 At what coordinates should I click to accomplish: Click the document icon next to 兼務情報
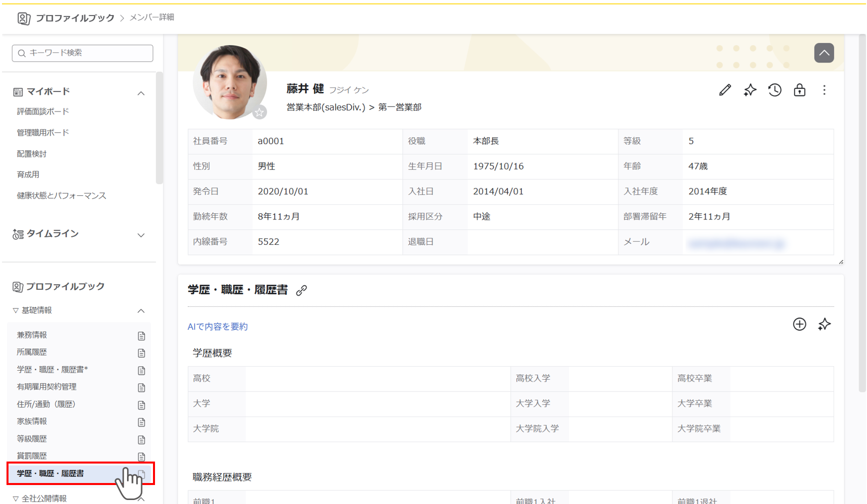tap(141, 336)
